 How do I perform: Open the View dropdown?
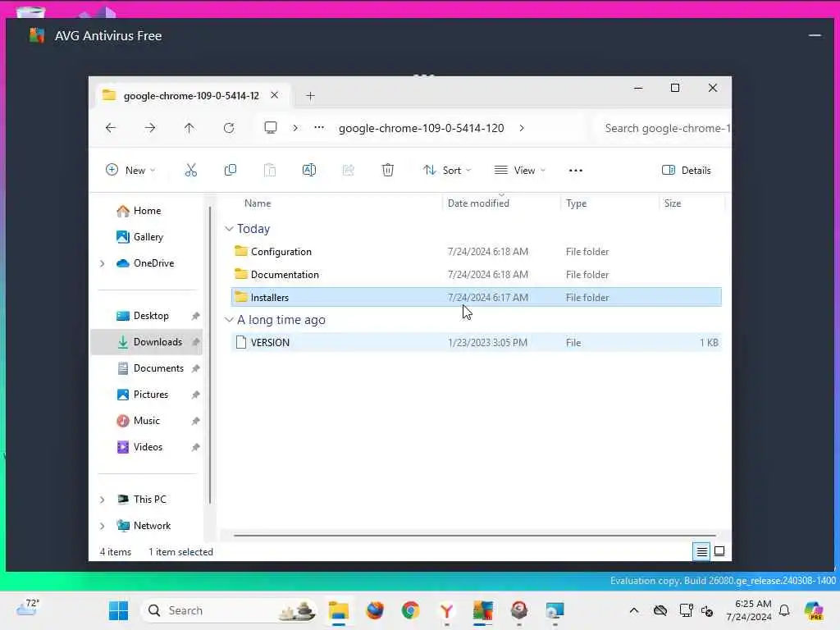[519, 171]
